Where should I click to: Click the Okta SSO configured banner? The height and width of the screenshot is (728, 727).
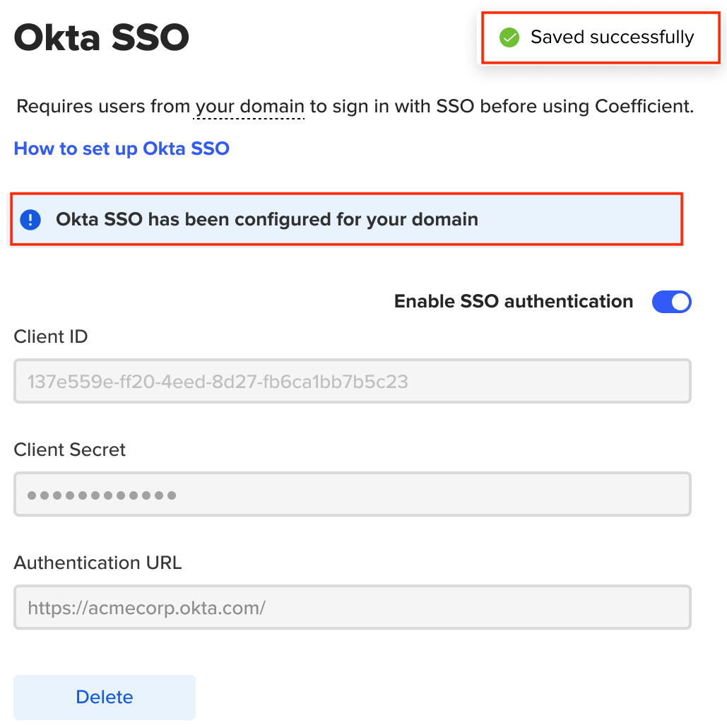tap(346, 219)
